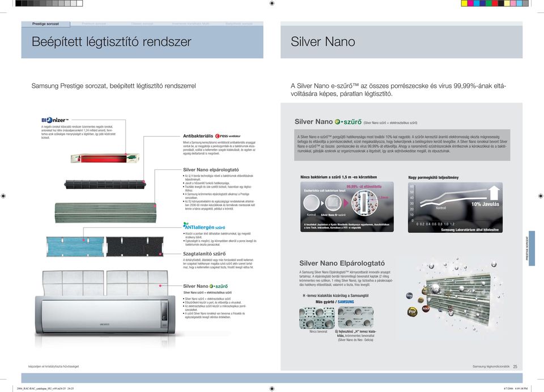Click the blue anti-allergen filter image
This screenshot has width=544, height=392.
tap(75, 246)
